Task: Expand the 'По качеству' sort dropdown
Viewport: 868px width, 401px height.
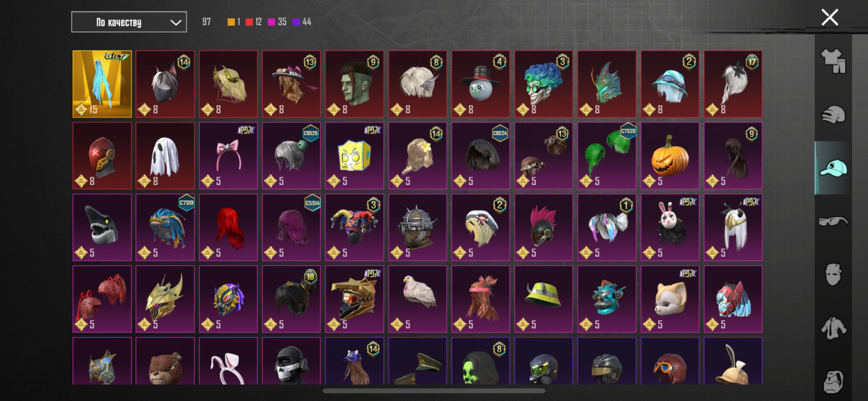Action: pyautogui.click(x=129, y=22)
